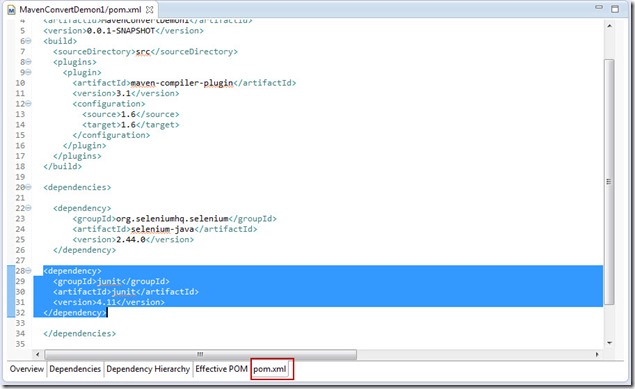Click selenium-java artifactId text
635x389 pixels.
point(162,229)
